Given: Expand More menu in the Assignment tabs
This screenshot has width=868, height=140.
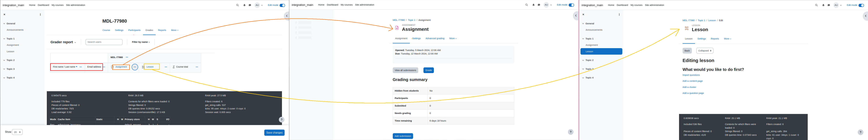Looking at the screenshot, I should pyautogui.click(x=453, y=38).
